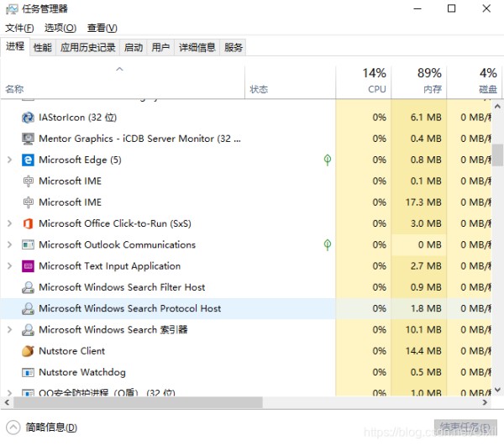Click the Microsoft Office Click-to-Run icon

tap(28, 223)
